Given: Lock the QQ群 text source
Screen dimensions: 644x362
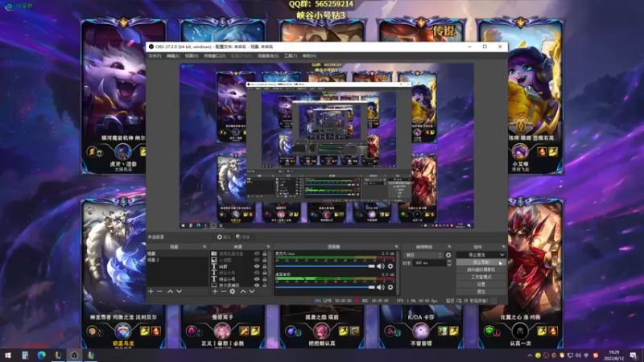Looking at the screenshot, I should [x=265, y=266].
